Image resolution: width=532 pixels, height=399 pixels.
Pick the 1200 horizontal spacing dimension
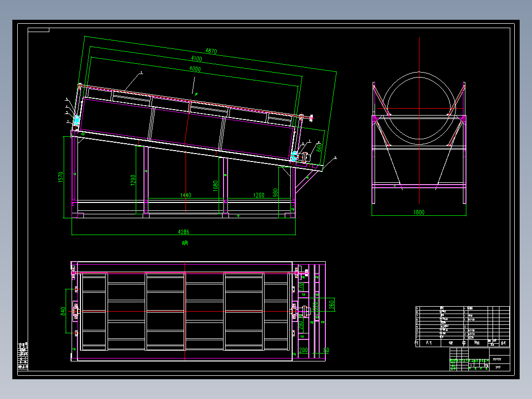point(259,195)
